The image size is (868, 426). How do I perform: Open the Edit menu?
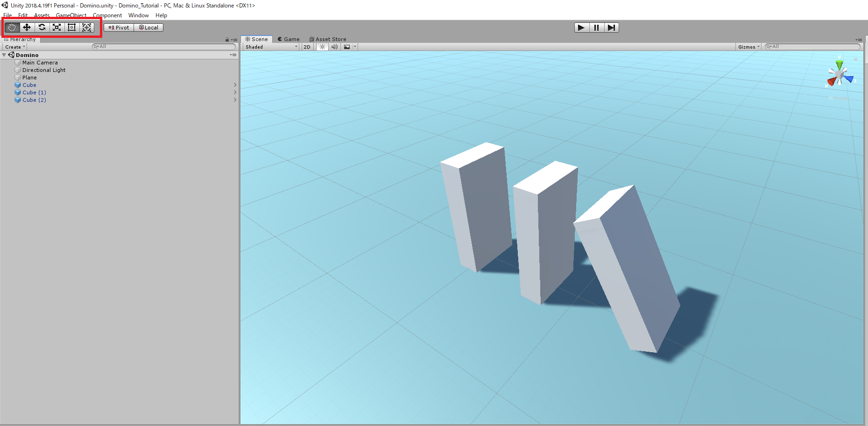(23, 15)
